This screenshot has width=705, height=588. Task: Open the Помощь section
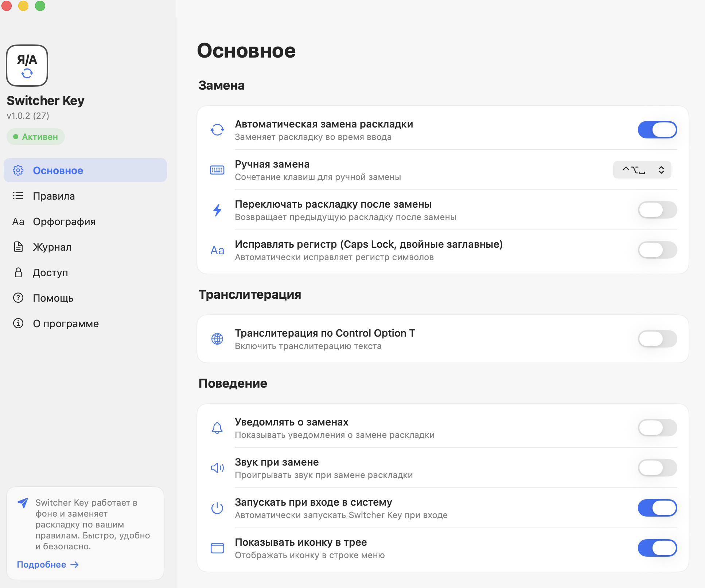click(85, 298)
